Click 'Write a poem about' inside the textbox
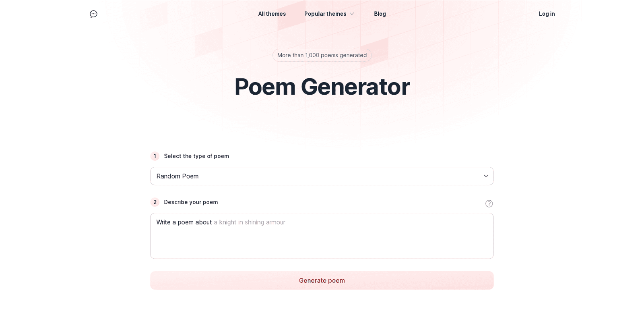 184,222
